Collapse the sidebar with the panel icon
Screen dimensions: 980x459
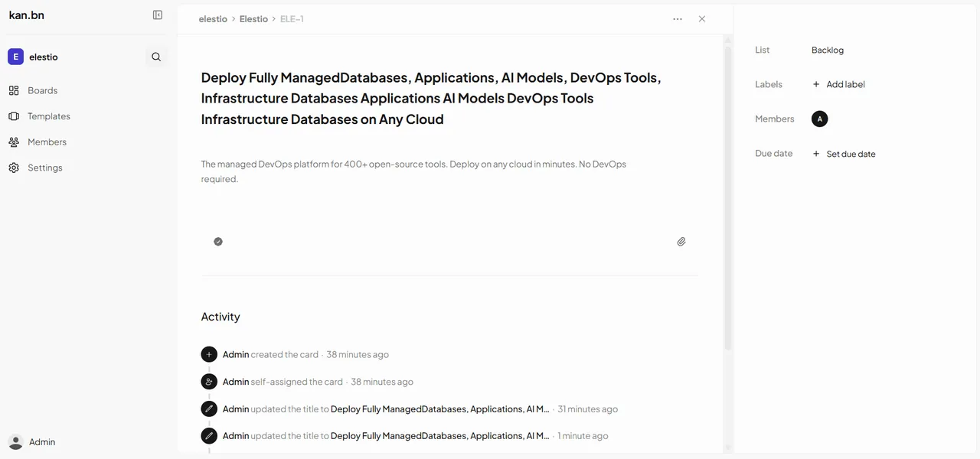pyautogui.click(x=158, y=15)
